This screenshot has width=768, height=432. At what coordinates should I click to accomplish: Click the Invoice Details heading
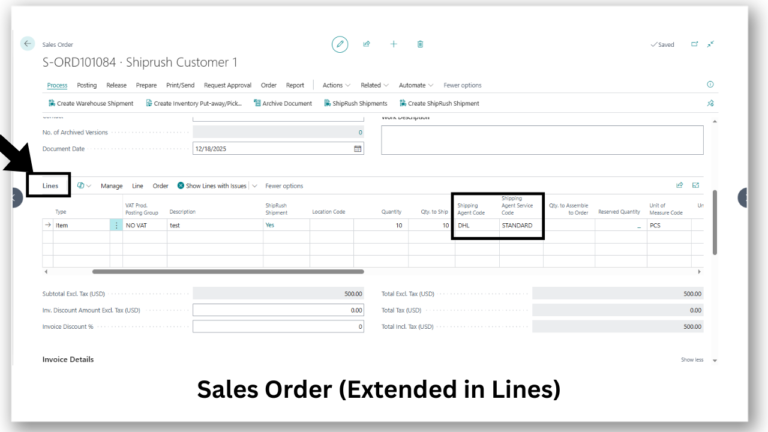tap(68, 360)
